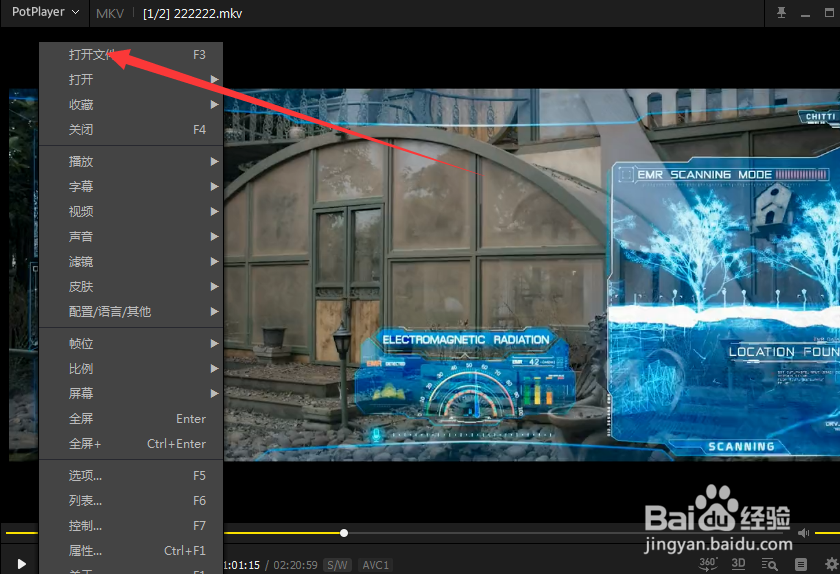The height and width of the screenshot is (574, 840).
Task: Click the play button in the control bar
Action: (x=21, y=564)
